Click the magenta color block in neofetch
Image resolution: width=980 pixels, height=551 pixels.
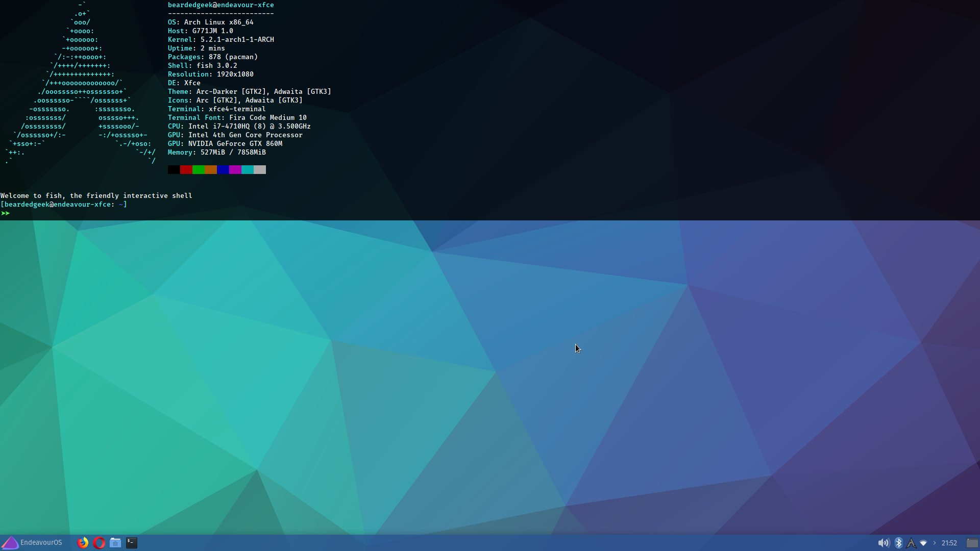[x=235, y=169]
